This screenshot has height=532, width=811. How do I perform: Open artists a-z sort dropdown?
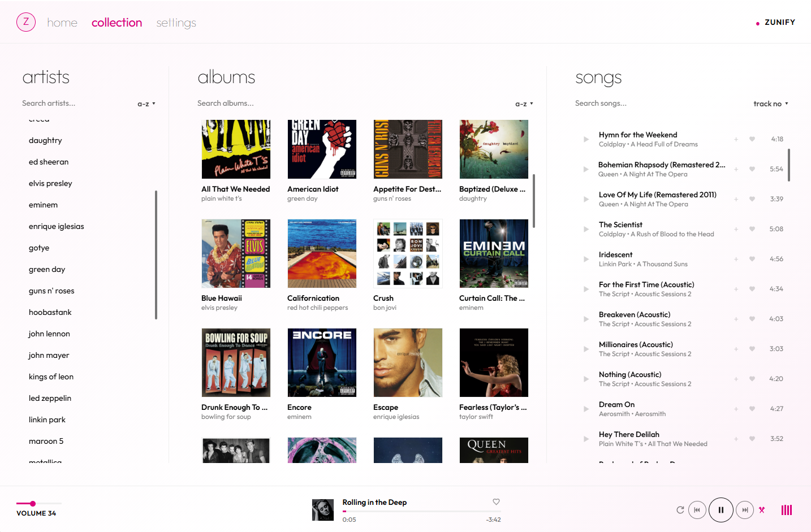[146, 104]
